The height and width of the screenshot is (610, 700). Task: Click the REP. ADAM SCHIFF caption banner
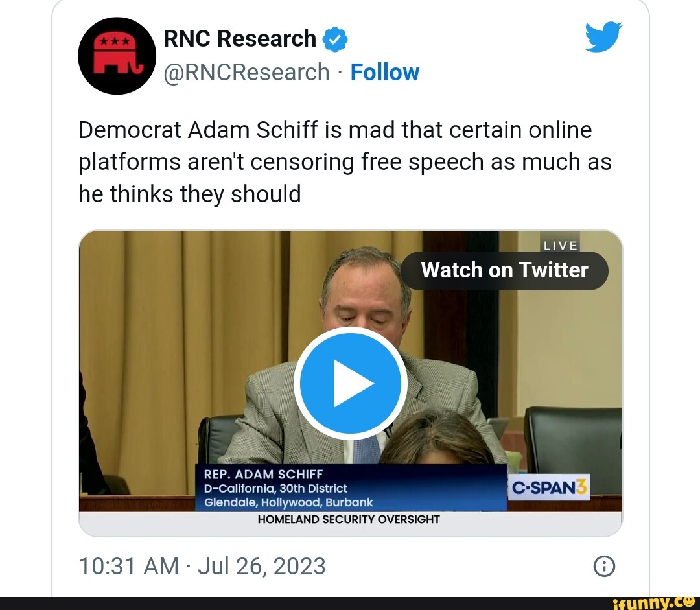264,474
